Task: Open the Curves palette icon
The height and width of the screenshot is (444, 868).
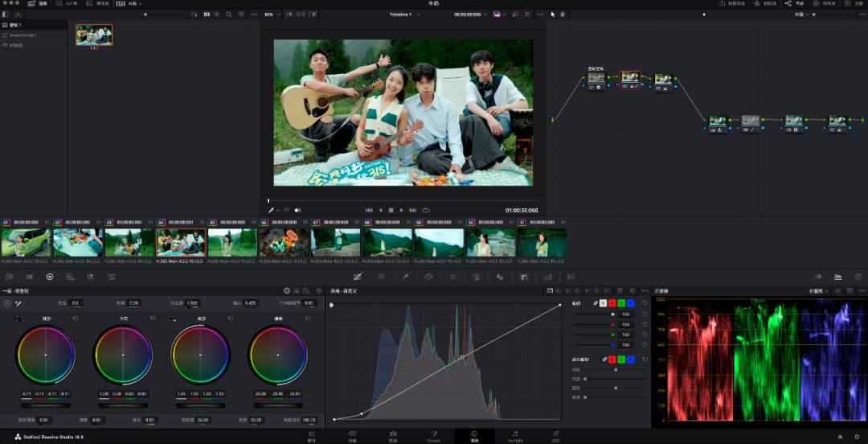Action: pyautogui.click(x=358, y=277)
